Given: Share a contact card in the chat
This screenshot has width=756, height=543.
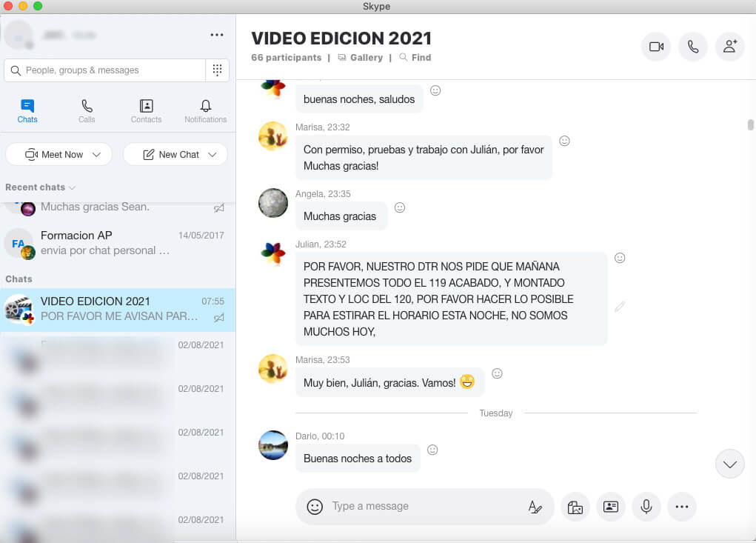Looking at the screenshot, I should (x=611, y=507).
